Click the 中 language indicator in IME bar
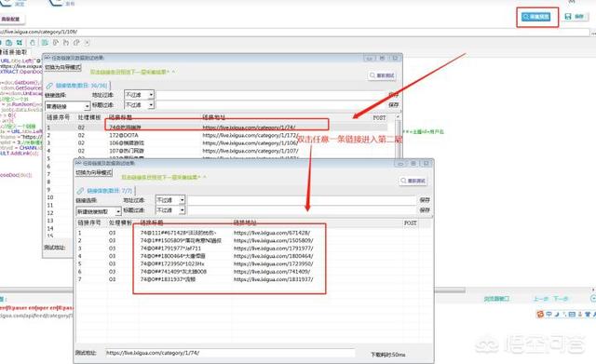The image size is (596, 364). 549,314
